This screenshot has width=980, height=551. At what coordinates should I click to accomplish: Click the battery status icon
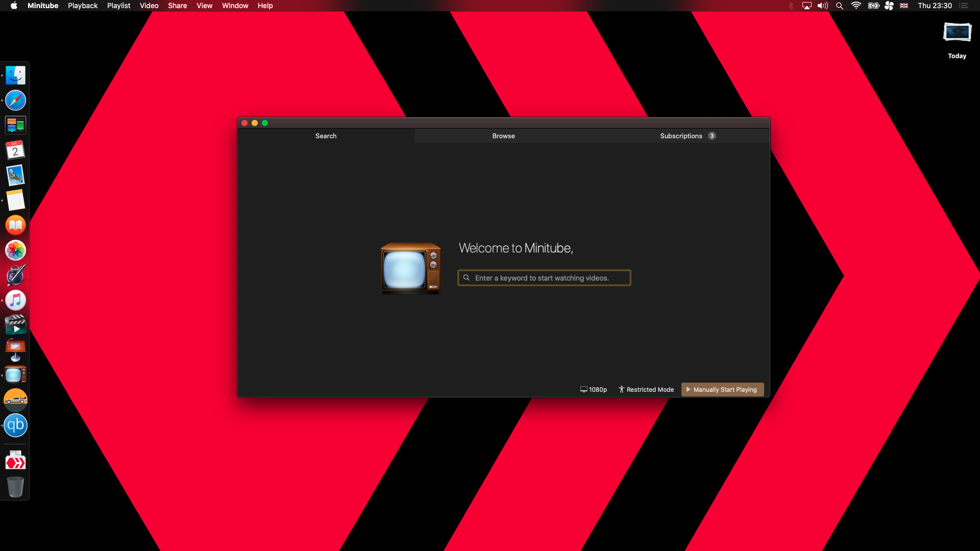tap(873, 6)
